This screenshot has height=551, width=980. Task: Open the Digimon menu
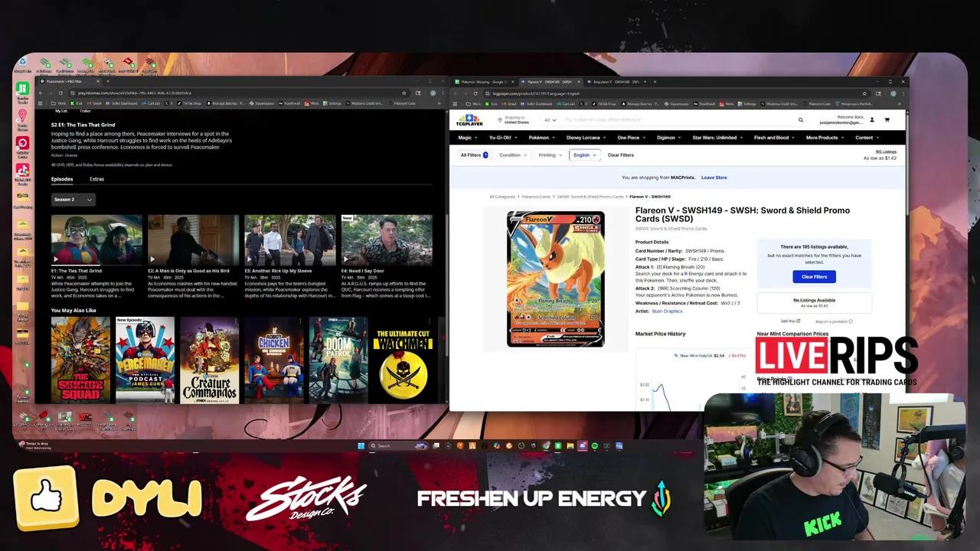(668, 138)
